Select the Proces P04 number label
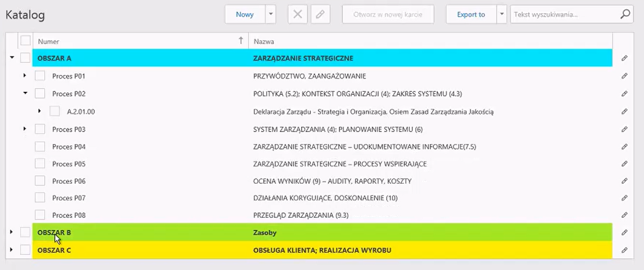Image resolution: width=644 pixels, height=270 pixels. pos(69,147)
